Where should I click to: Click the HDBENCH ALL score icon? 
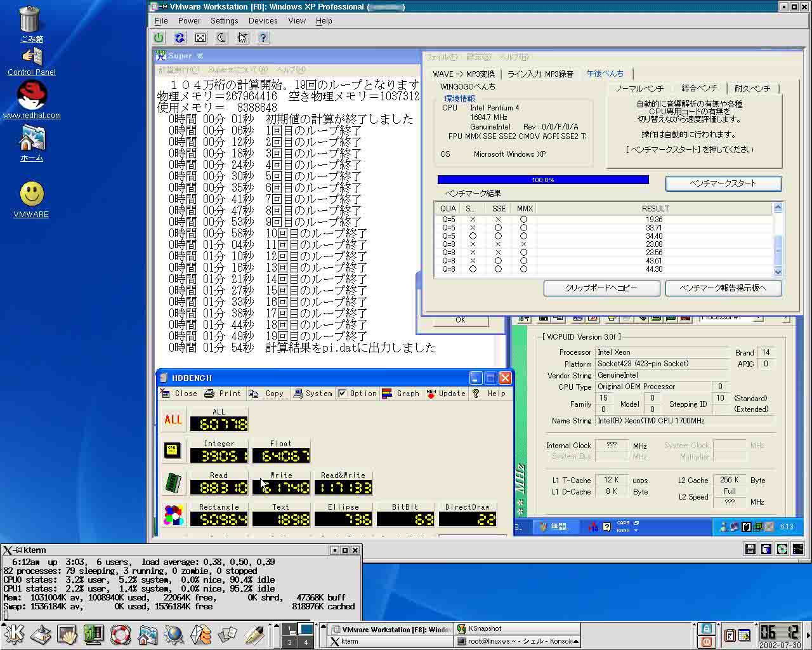click(x=173, y=420)
